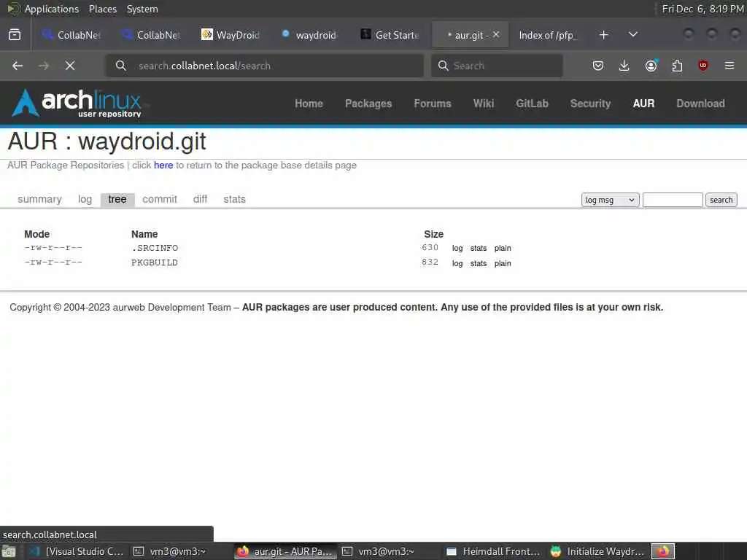
Task: Open the AUR nav link
Action: (643, 104)
